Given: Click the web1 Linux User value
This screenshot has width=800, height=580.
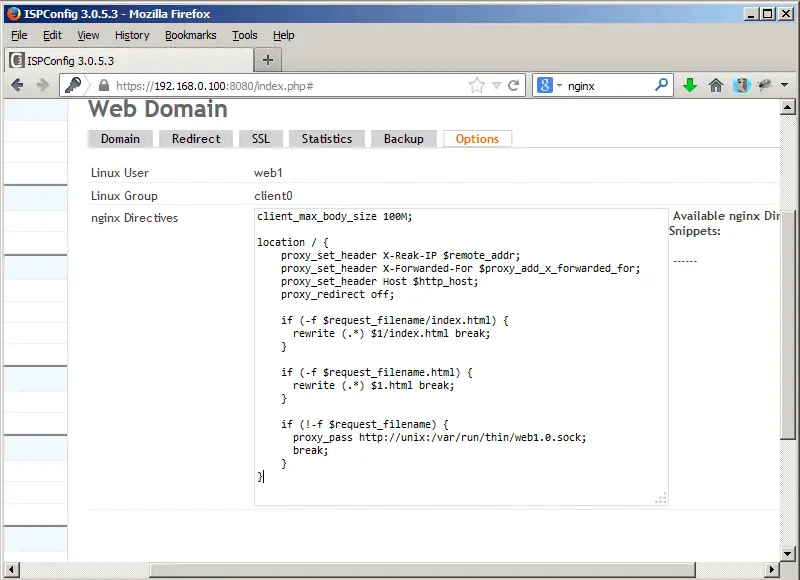Looking at the screenshot, I should coord(268,173).
